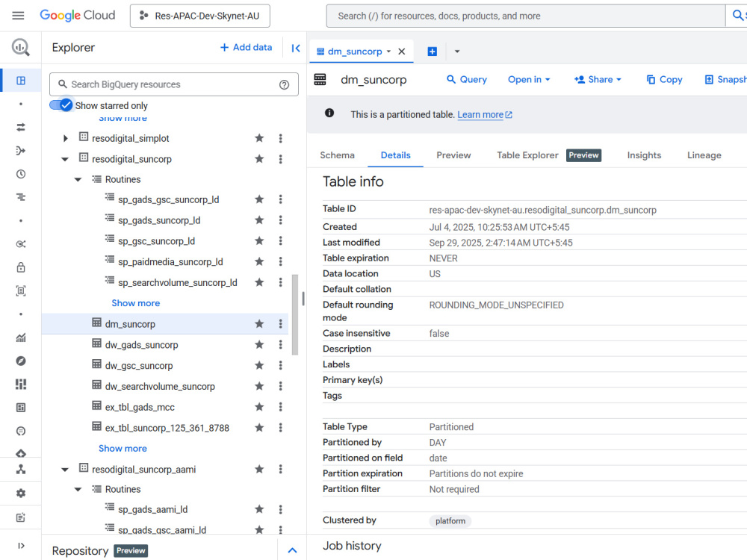Image resolution: width=747 pixels, height=560 pixels.
Task: Open more actions for sp_gsc_suncorp_ld
Action: [x=281, y=240]
